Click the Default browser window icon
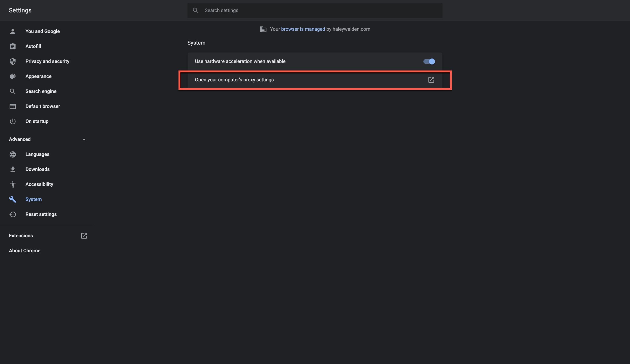 tap(13, 106)
